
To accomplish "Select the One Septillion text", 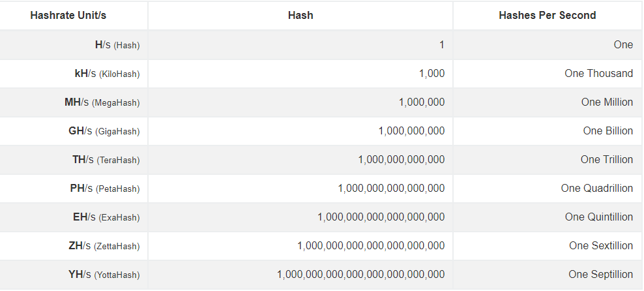I will pyautogui.click(x=601, y=274).
